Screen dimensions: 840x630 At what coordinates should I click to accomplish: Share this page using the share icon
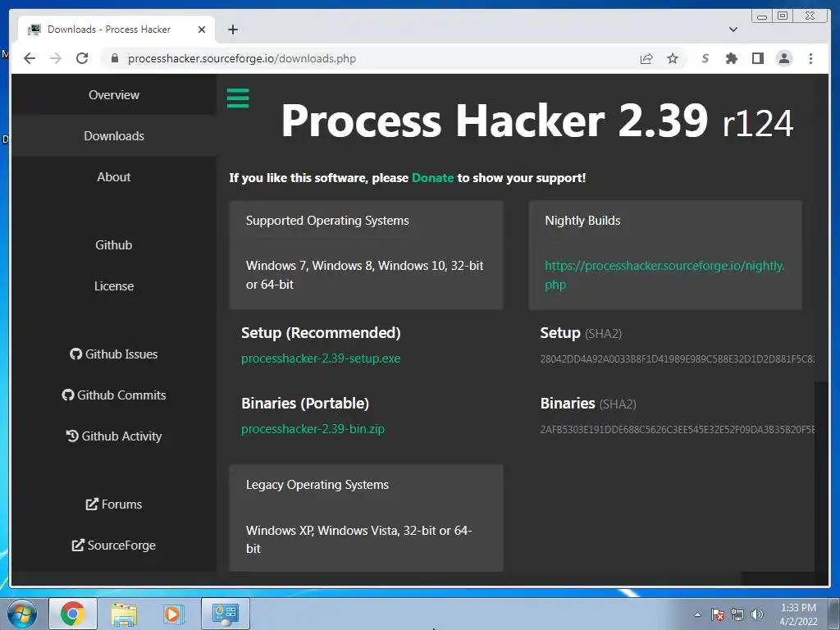click(x=646, y=58)
